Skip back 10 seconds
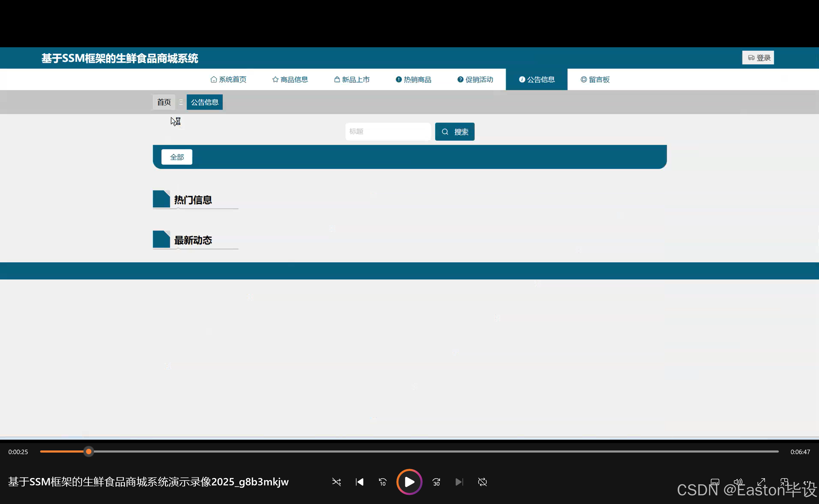This screenshot has width=819, height=504. (x=382, y=482)
